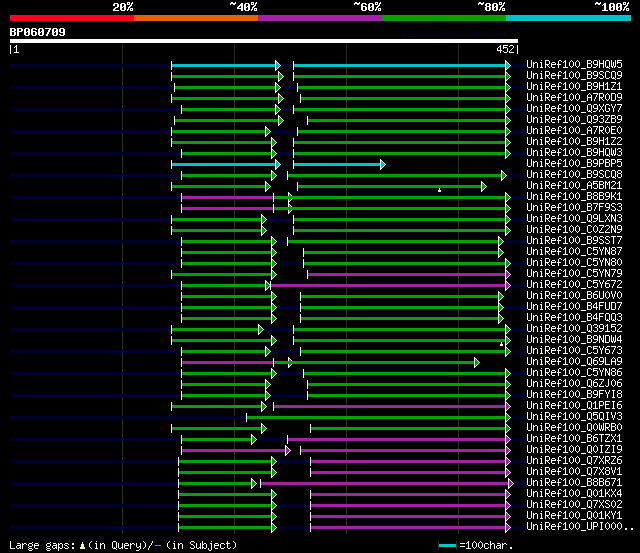Screen dimensions: 640x553
Task: Click the UniRef100_Q7XRZ6 name
Action: click(x=574, y=461)
